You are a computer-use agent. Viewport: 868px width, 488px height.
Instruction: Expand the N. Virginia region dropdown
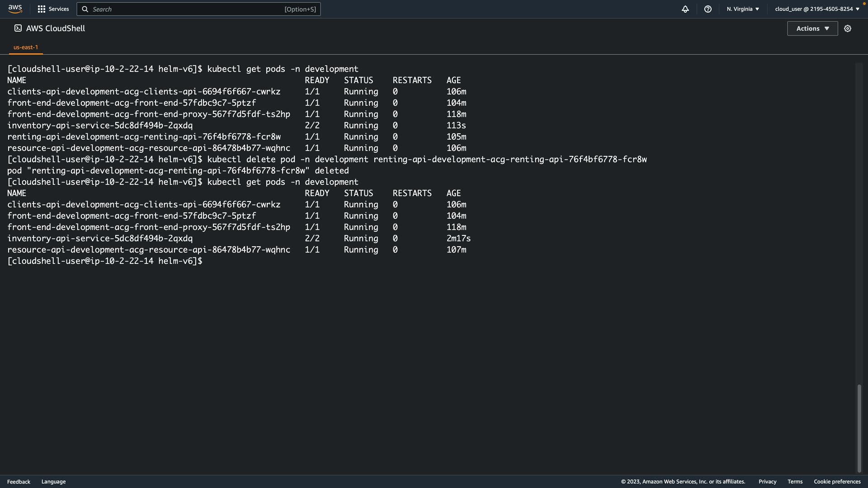743,9
